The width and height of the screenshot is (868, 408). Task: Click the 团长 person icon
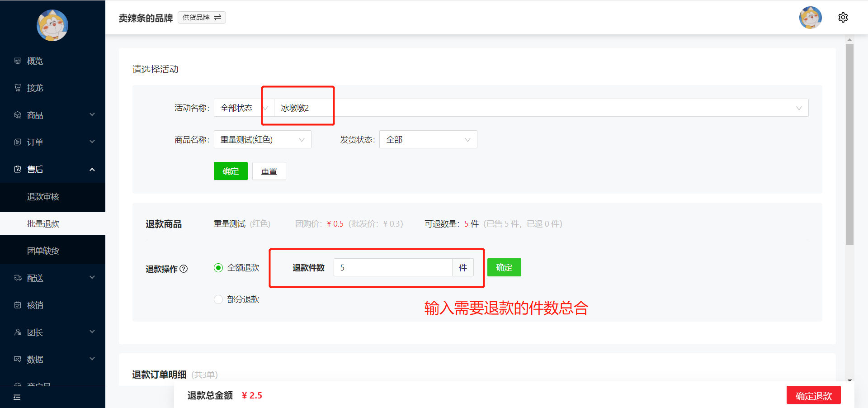[18, 332]
